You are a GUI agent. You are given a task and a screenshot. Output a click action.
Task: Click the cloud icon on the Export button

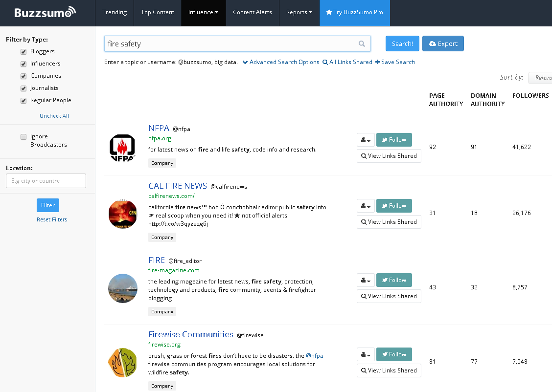point(432,44)
